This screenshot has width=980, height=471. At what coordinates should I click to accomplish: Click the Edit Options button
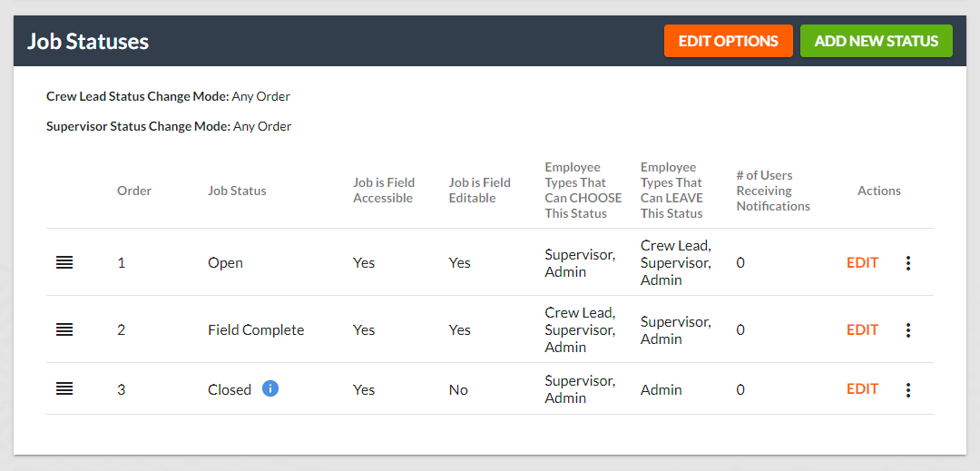pyautogui.click(x=728, y=41)
